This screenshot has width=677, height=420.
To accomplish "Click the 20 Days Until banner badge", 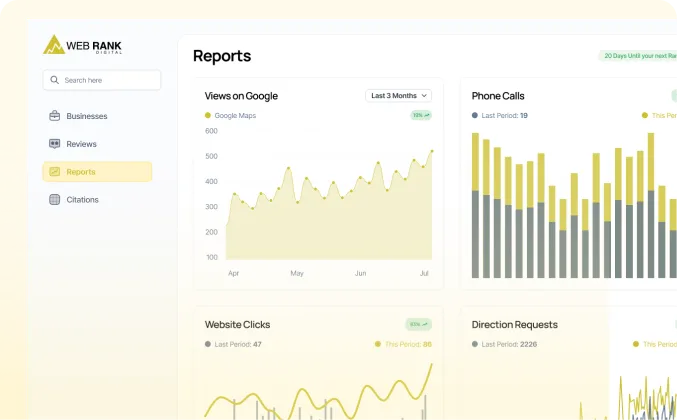I will (638, 56).
